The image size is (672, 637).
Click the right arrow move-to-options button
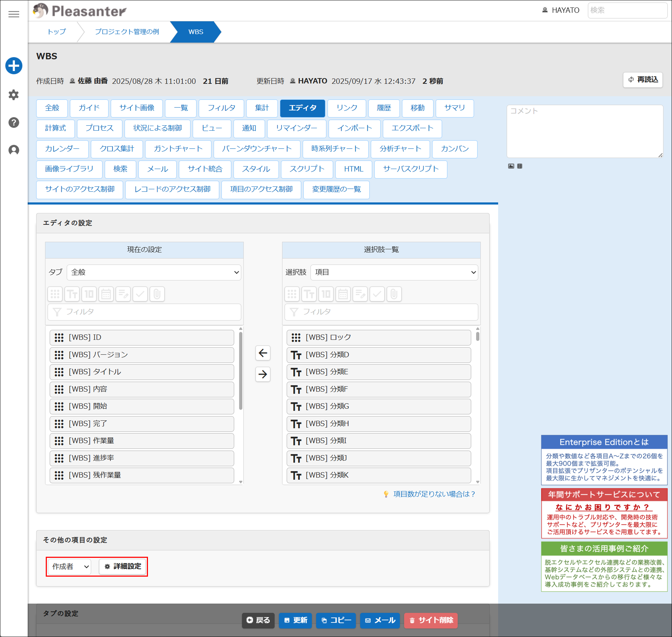(263, 374)
